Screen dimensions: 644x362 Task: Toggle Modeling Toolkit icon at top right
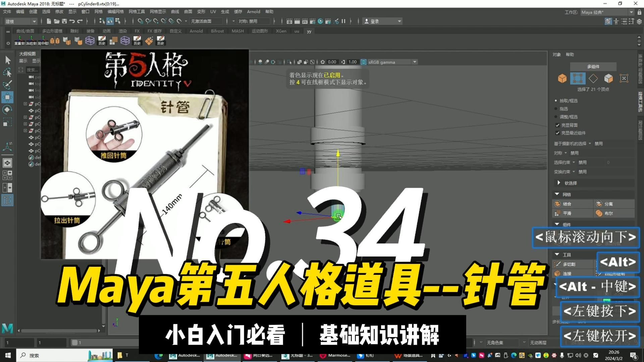[x=608, y=21]
